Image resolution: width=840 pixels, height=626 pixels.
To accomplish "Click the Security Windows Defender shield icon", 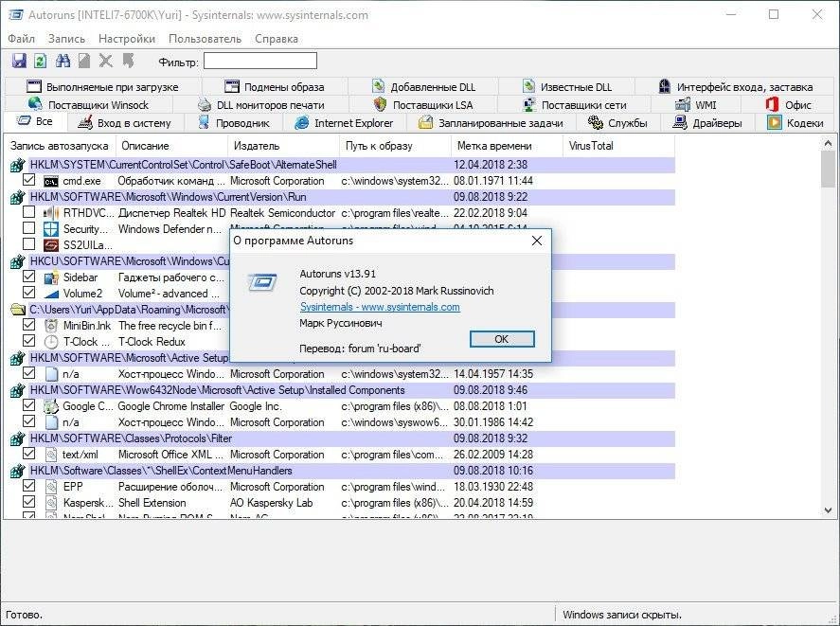I will click(x=51, y=229).
